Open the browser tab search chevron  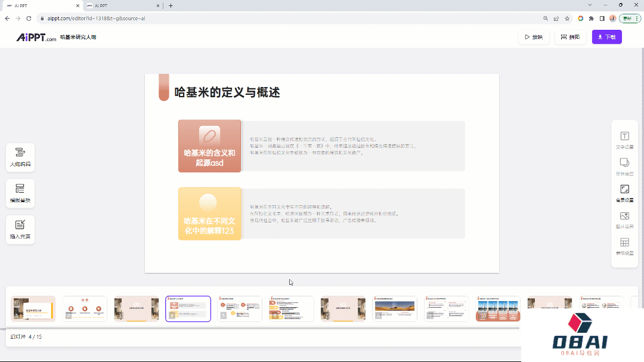pos(589,5)
